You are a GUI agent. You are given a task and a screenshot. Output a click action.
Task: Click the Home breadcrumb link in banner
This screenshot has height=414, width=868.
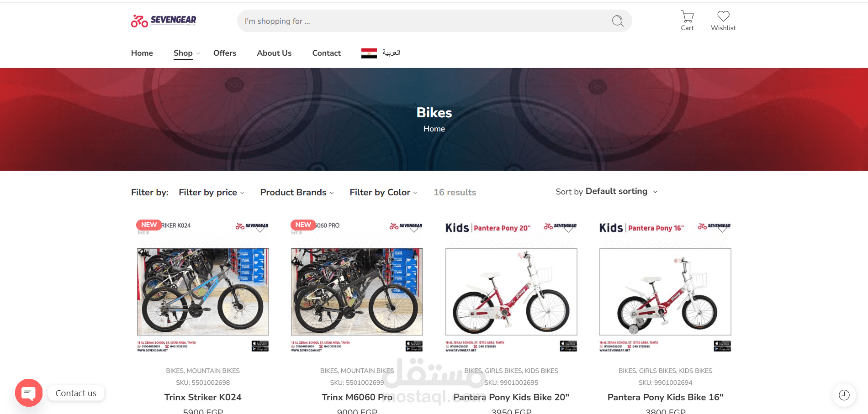(434, 129)
